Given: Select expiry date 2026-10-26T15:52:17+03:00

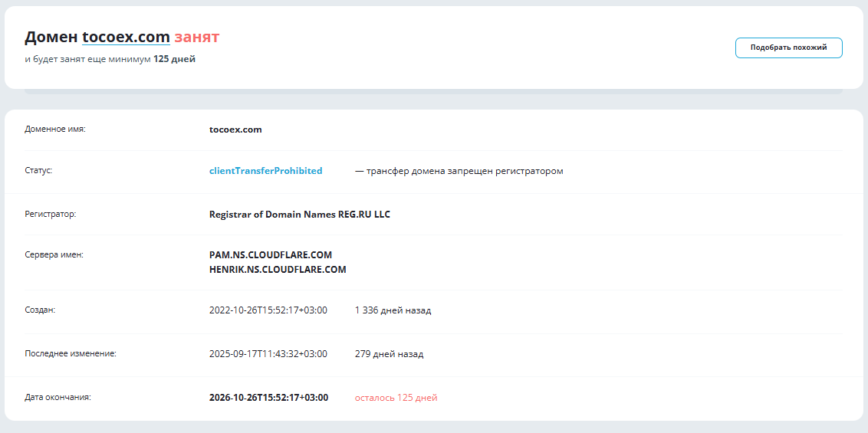Looking at the screenshot, I should 268,397.
